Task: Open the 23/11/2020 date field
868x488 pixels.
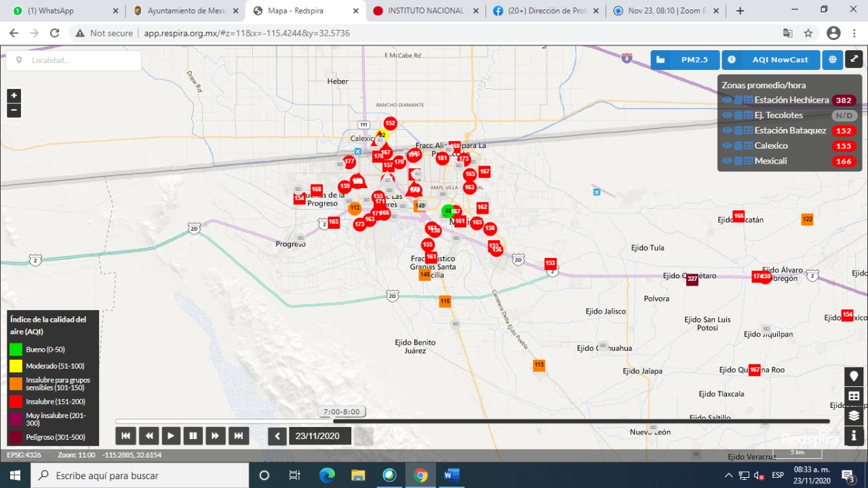Action: (320, 436)
